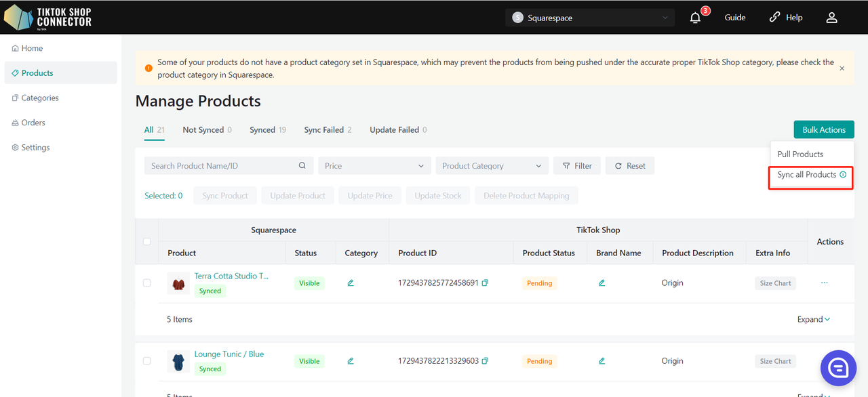Click the Manage Products heading
Image resolution: width=868 pixels, height=397 pixels.
(x=198, y=101)
